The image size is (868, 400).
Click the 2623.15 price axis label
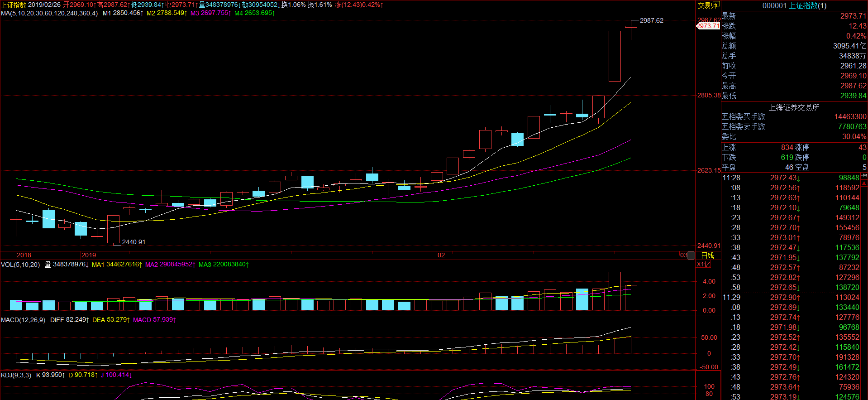[709, 170]
